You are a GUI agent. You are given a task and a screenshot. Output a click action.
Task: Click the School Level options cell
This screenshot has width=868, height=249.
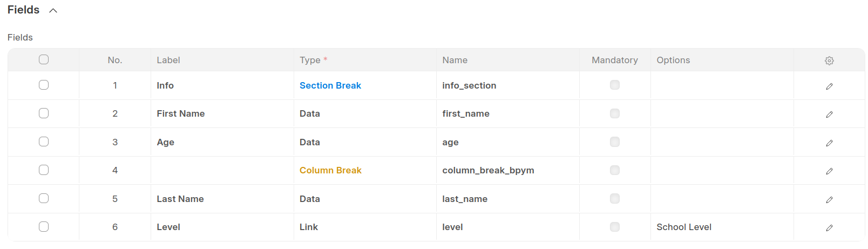pos(683,227)
